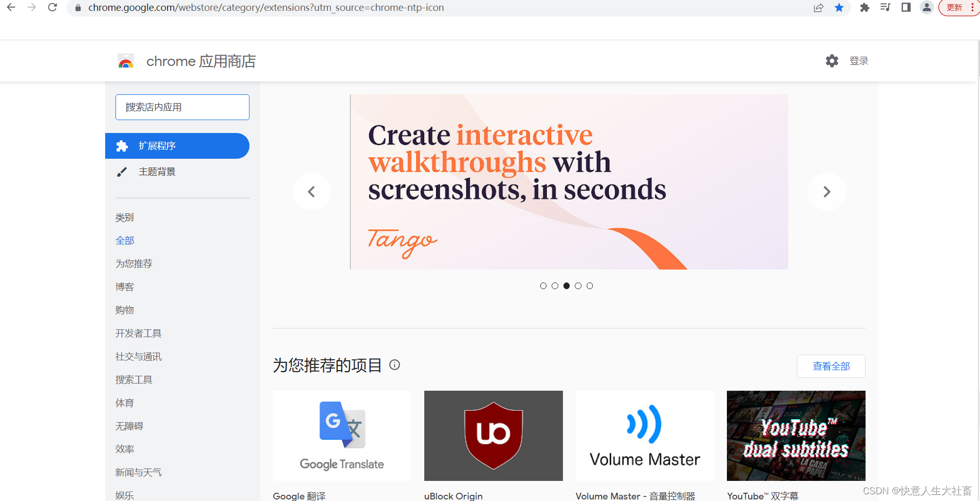The image size is (980, 501).
Task: Click the Volume Master - 音量控制器 title
Action: pos(635,496)
